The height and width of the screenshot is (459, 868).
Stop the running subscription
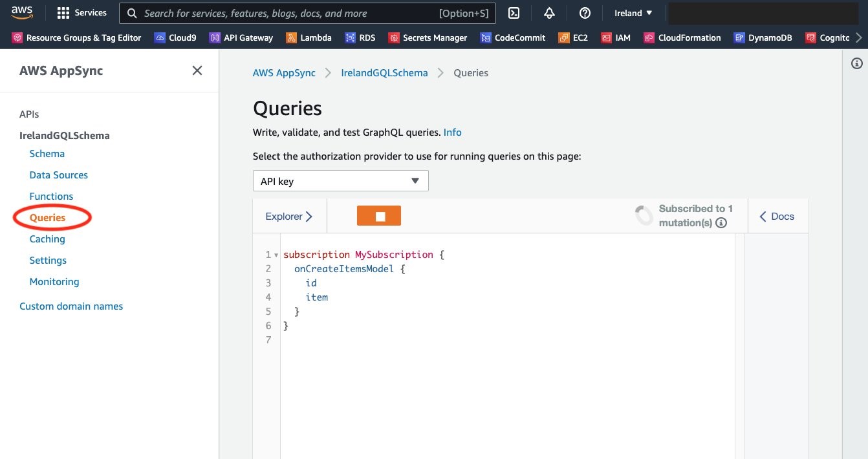(379, 216)
